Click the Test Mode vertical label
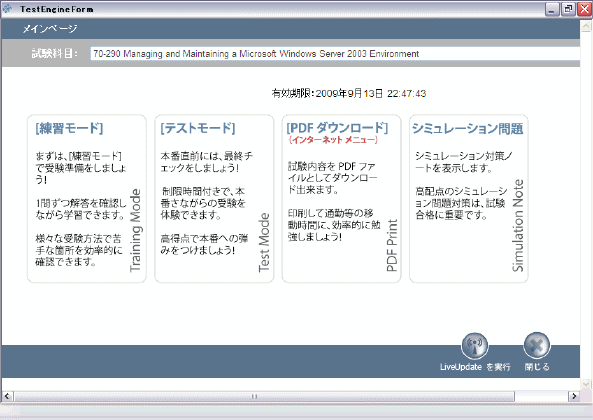Screen dimensions: 593x420 click(264, 242)
